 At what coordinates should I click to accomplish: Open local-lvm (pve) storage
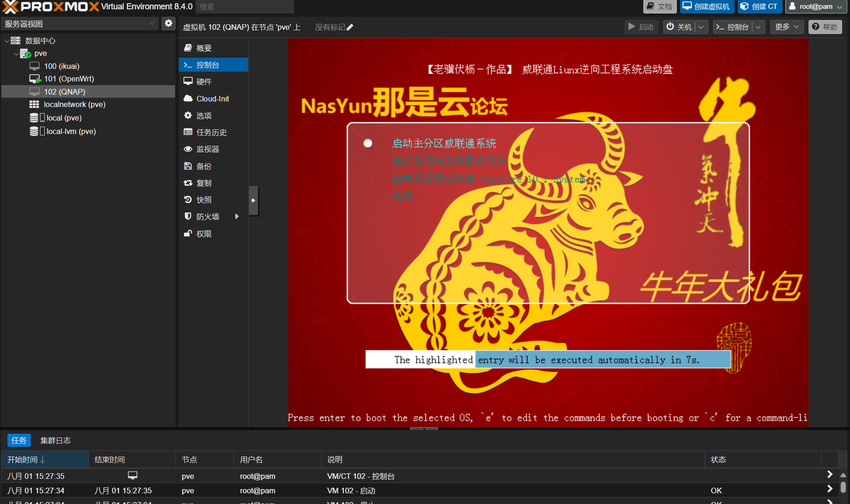(71, 131)
